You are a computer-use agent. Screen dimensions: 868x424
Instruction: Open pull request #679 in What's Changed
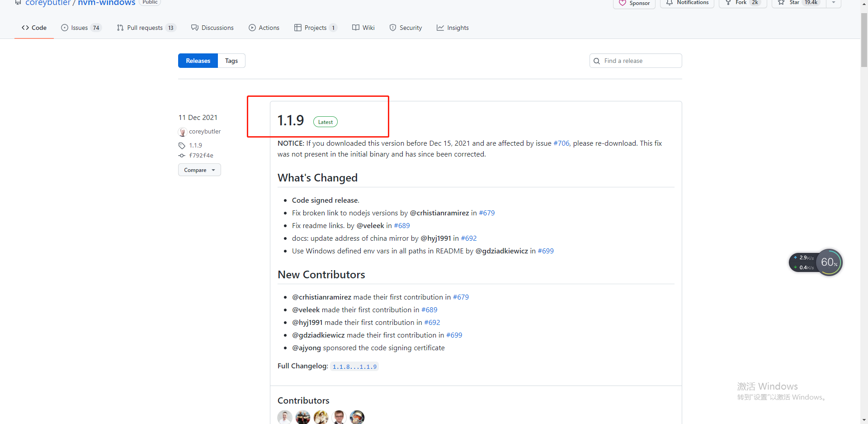pos(487,213)
